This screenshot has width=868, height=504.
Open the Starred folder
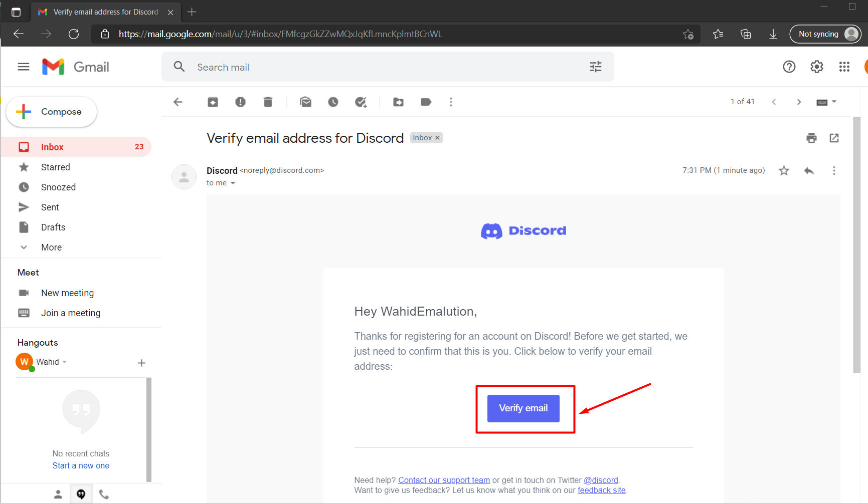point(76,167)
